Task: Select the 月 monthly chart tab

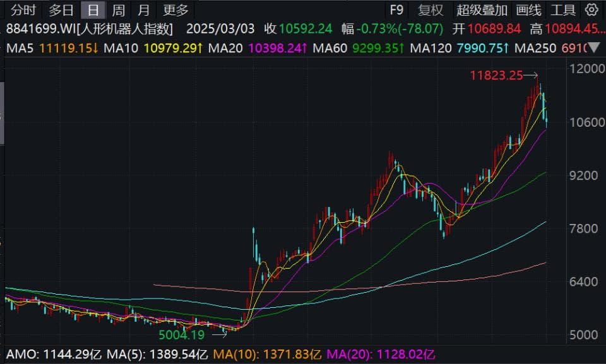Action: tap(144, 10)
